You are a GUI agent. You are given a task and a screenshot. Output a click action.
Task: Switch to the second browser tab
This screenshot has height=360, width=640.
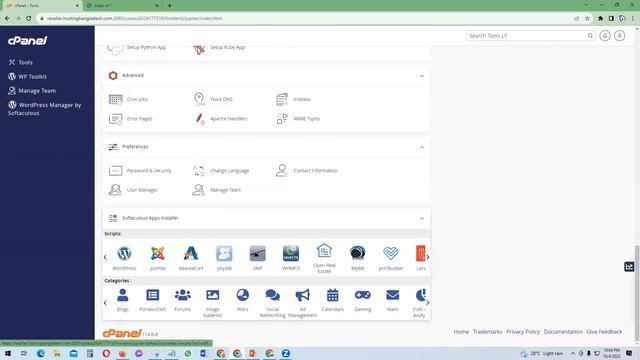122,6
